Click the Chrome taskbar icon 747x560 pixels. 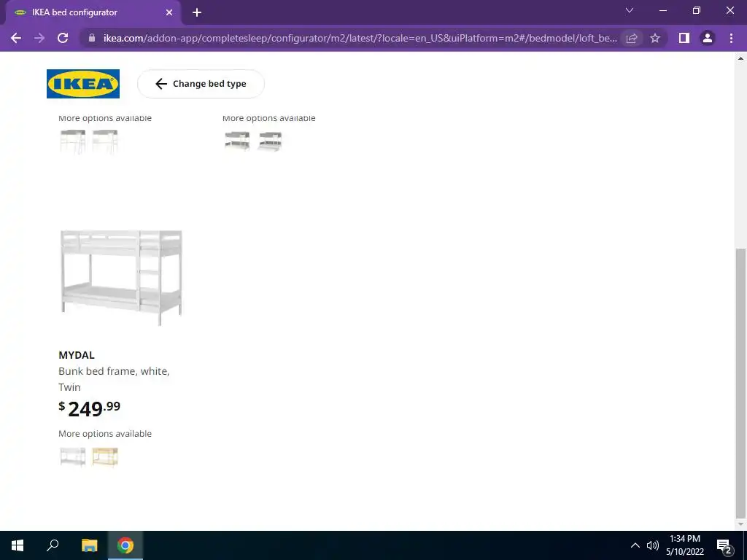pos(125,545)
